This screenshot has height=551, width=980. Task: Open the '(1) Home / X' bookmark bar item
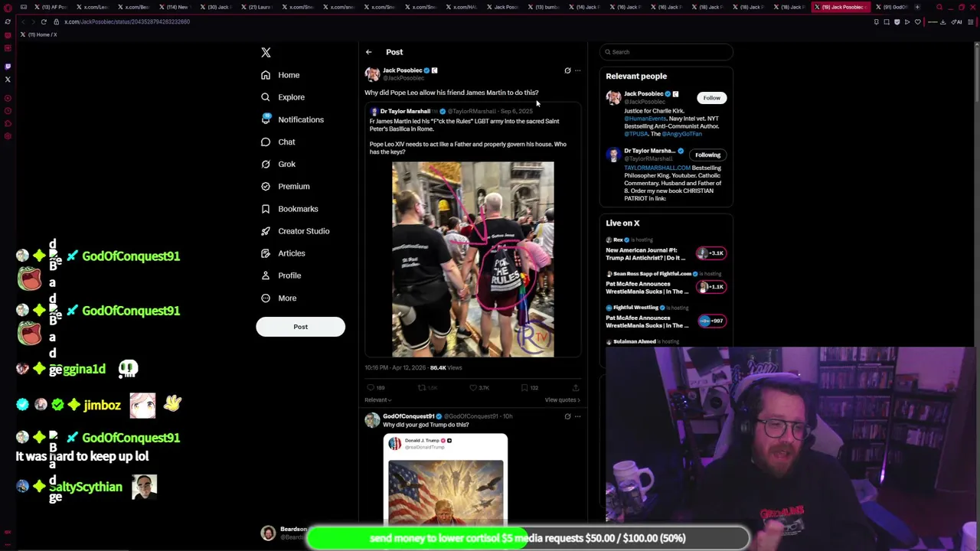pos(38,34)
